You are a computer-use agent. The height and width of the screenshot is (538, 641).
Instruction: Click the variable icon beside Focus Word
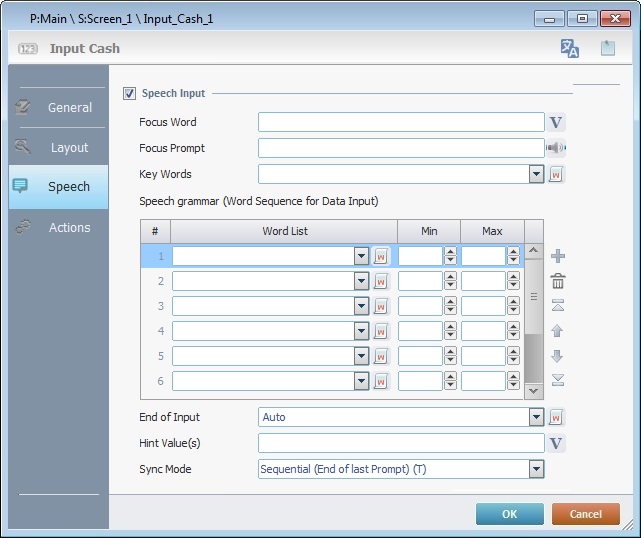tap(557, 123)
